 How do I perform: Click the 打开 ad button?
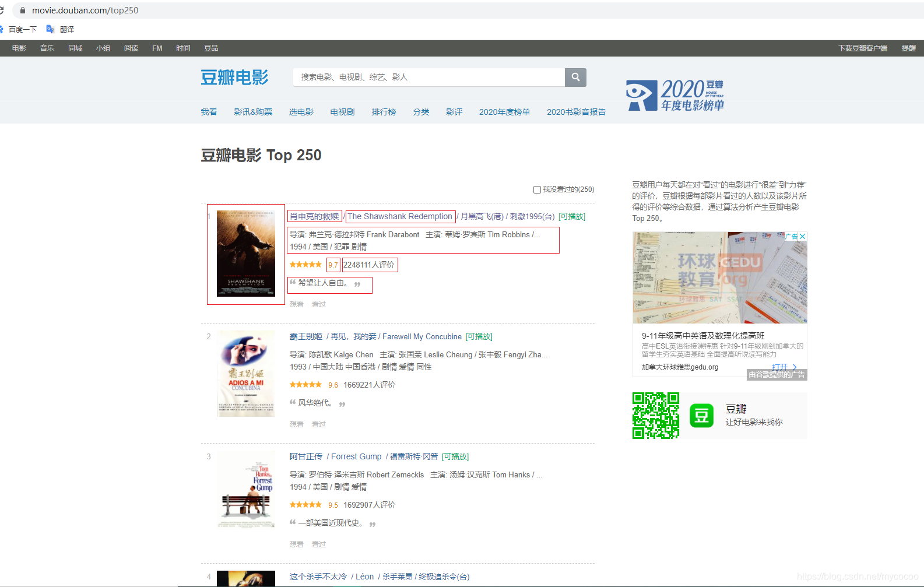pos(784,367)
